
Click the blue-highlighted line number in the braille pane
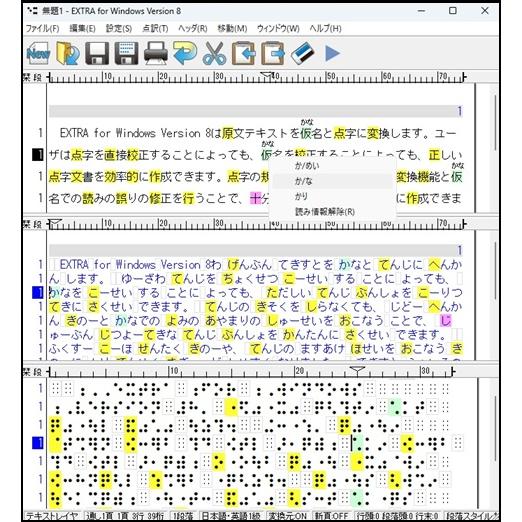point(38,443)
